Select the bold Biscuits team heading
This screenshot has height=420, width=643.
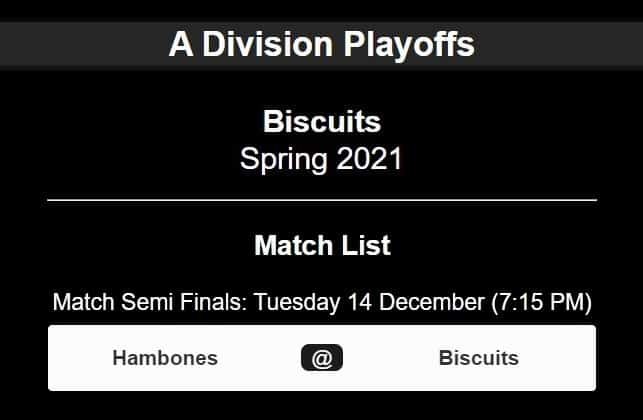coord(322,121)
